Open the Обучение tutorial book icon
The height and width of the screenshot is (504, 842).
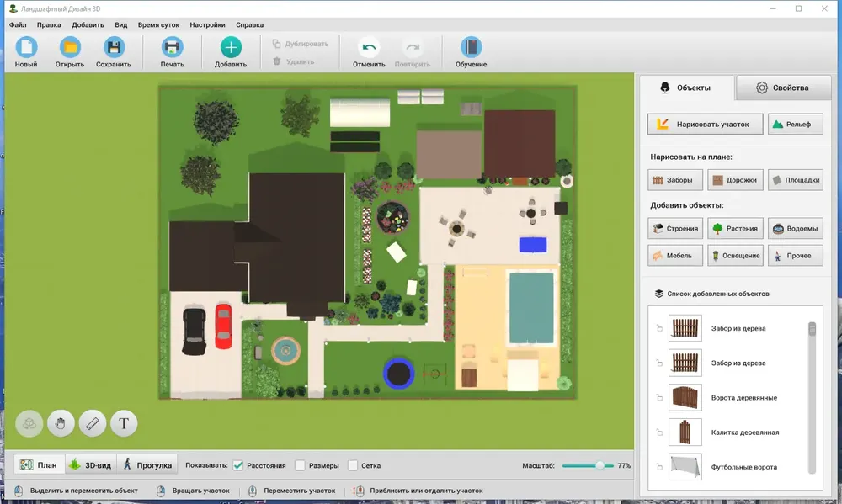(x=471, y=47)
